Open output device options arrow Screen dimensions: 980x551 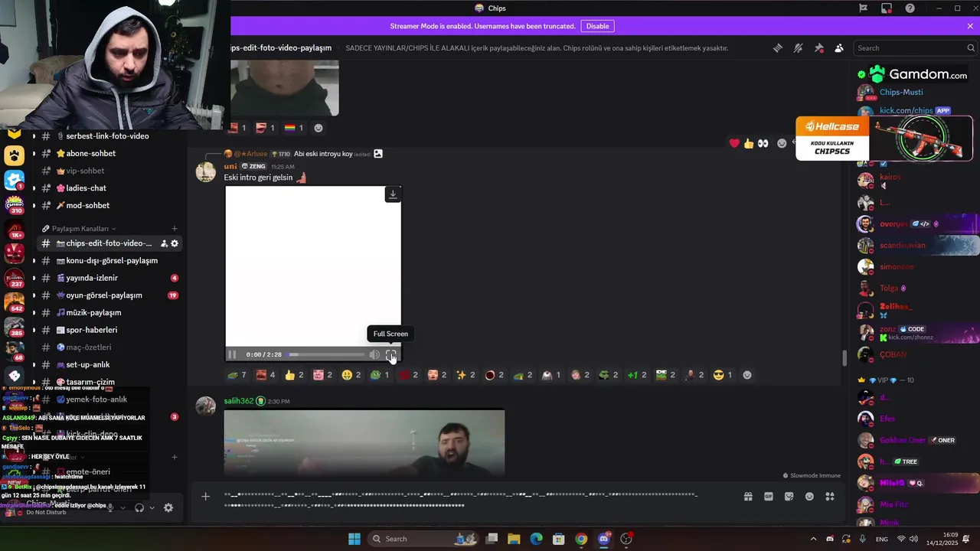152,507
